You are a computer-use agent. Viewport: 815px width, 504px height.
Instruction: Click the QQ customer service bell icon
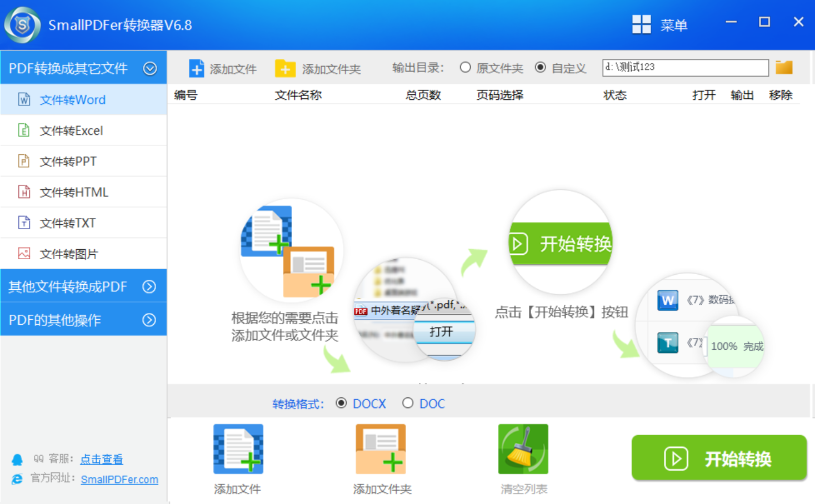17,460
